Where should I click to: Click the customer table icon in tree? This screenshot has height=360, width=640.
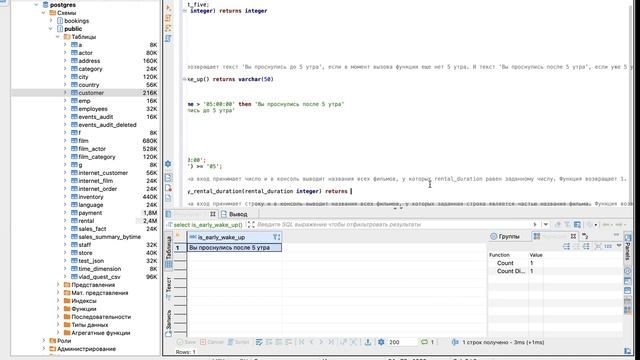point(74,93)
